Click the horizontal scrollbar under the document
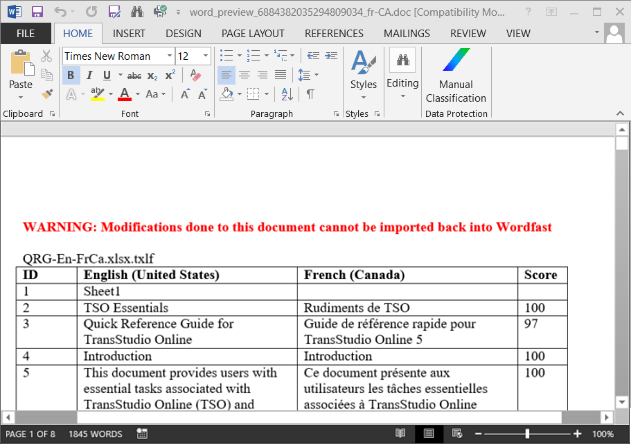631x444 pixels. (x=300, y=415)
